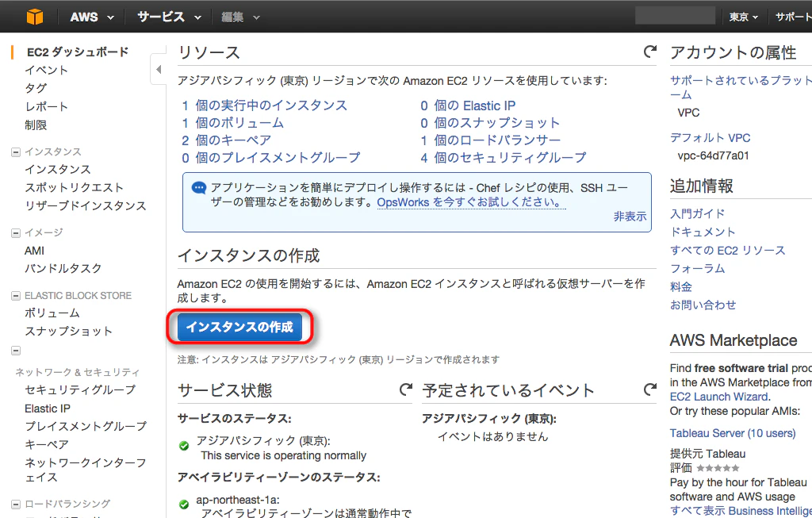Click the green check icon beside ap-northeast-1a
Screen dimensions: 812x518
click(x=184, y=504)
